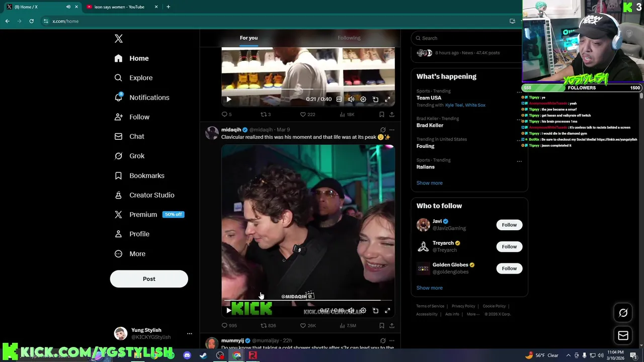
Task: Open Profile from the sidebar
Action: tap(132, 234)
